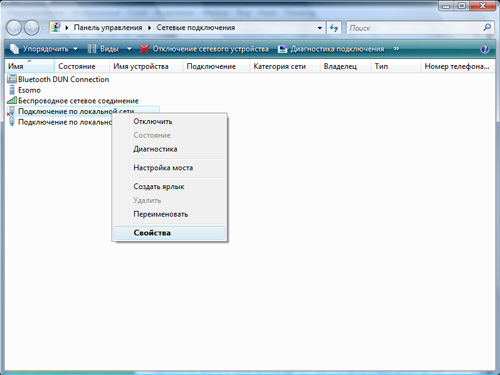Image resolution: width=500 pixels, height=375 pixels.
Task: Click the search magnifier icon
Action: (487, 27)
